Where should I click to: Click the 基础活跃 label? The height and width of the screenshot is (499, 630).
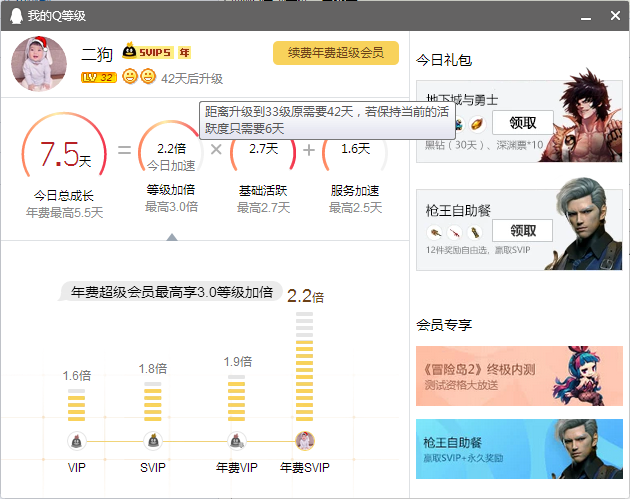click(263, 191)
